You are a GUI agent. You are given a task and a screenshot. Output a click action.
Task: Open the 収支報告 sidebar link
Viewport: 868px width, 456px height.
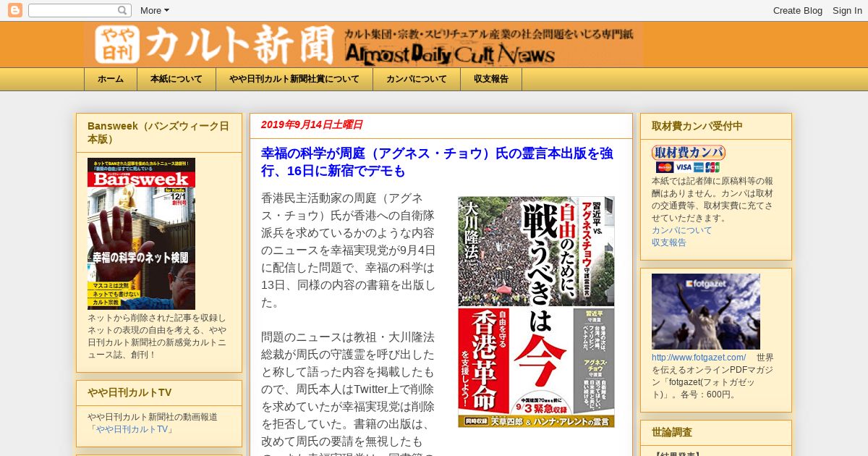[x=669, y=242]
